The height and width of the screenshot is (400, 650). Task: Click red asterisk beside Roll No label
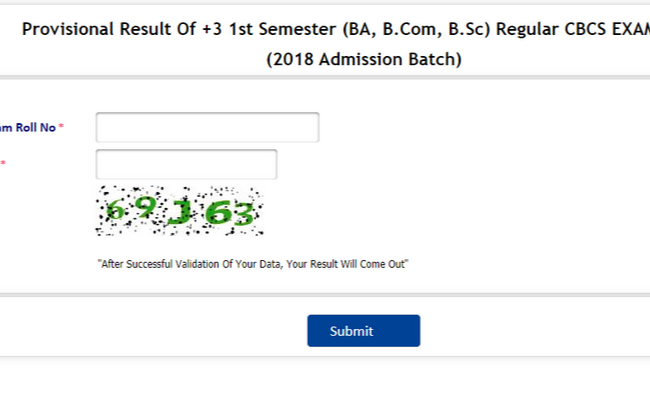(61, 127)
